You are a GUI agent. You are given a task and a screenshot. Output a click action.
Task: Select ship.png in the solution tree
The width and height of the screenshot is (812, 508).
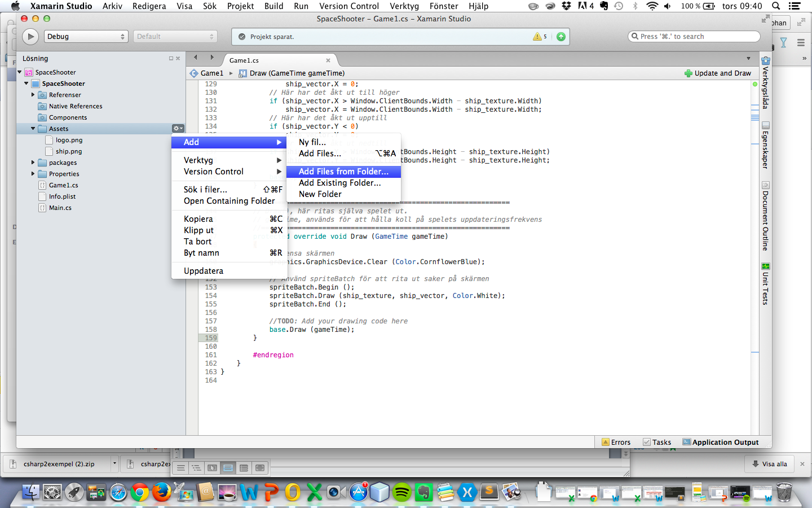click(x=69, y=151)
